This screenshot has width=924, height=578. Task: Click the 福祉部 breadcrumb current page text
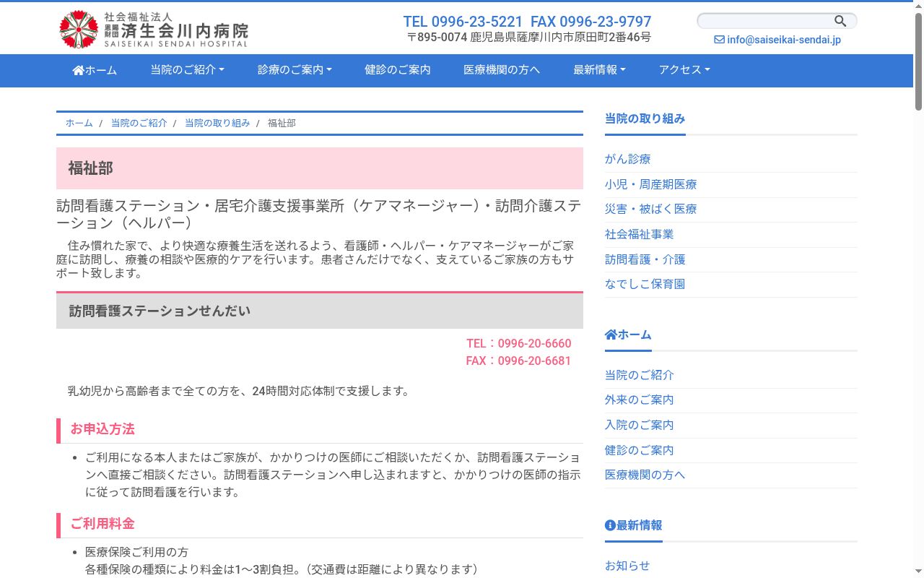tap(282, 123)
